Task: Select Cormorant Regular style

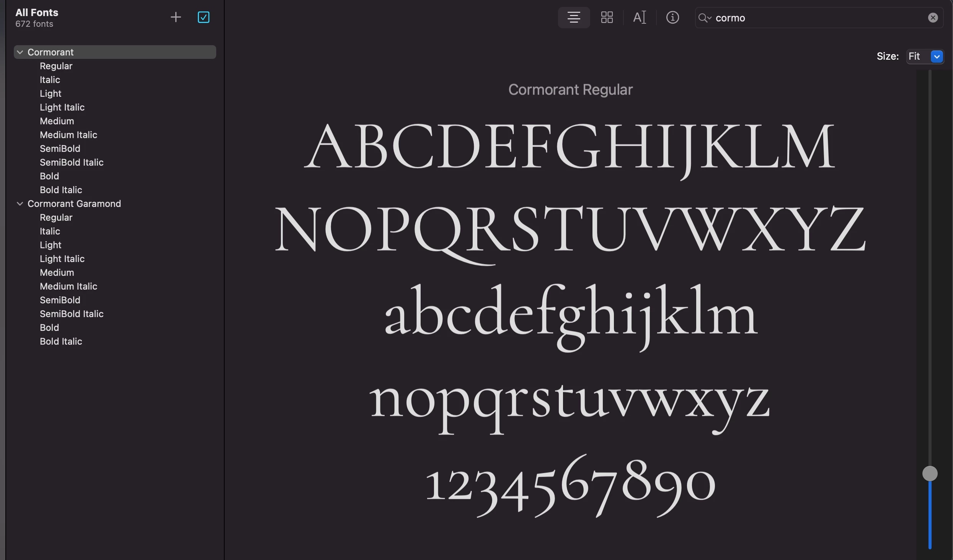Action: pos(56,66)
